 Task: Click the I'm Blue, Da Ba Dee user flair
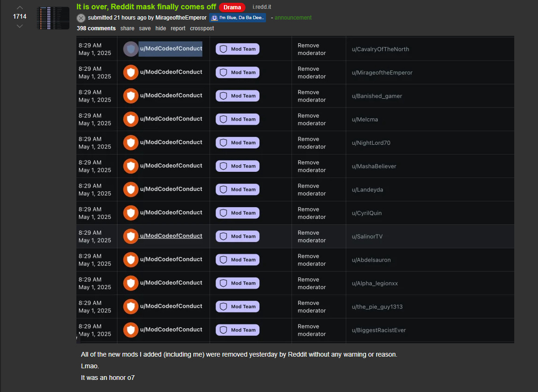tap(238, 18)
